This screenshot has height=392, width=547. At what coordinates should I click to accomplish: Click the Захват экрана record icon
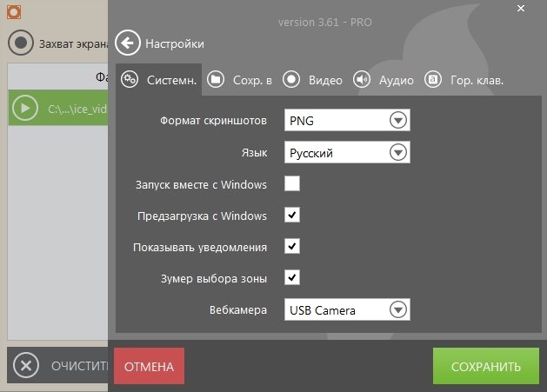click(x=21, y=43)
